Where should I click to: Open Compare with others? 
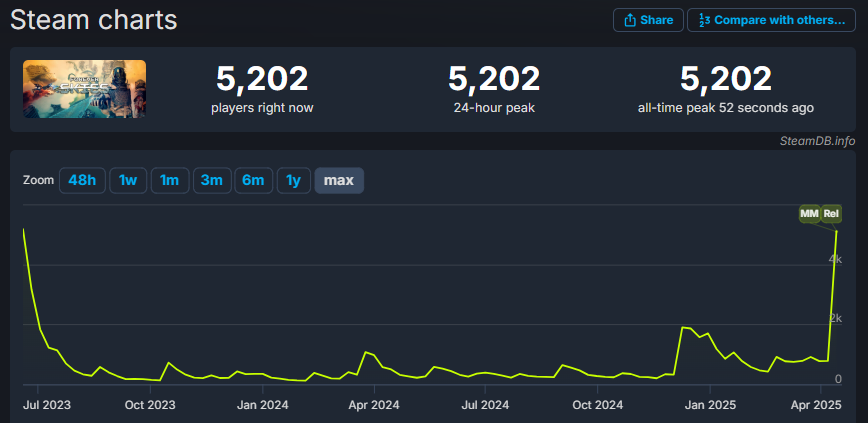pyautogui.click(x=771, y=20)
